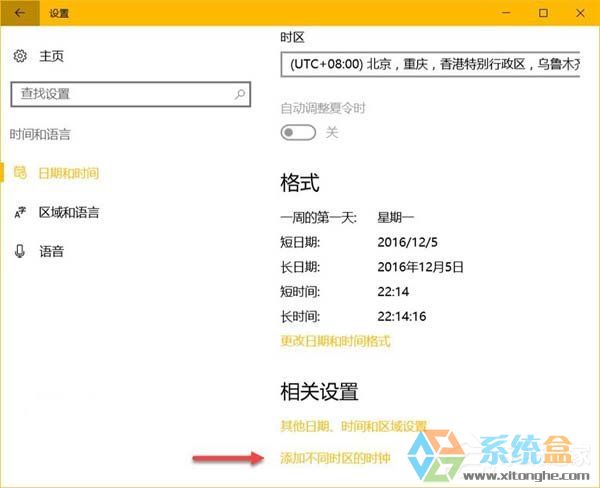600x488 pixels.
Task: Click the 星期一 first-day value
Action: pyautogui.click(x=396, y=217)
